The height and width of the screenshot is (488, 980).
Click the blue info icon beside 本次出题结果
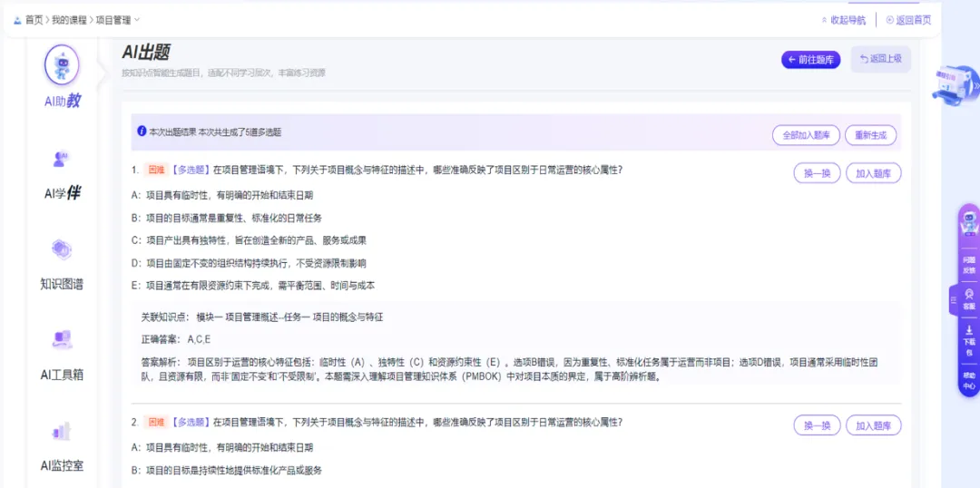point(142,132)
